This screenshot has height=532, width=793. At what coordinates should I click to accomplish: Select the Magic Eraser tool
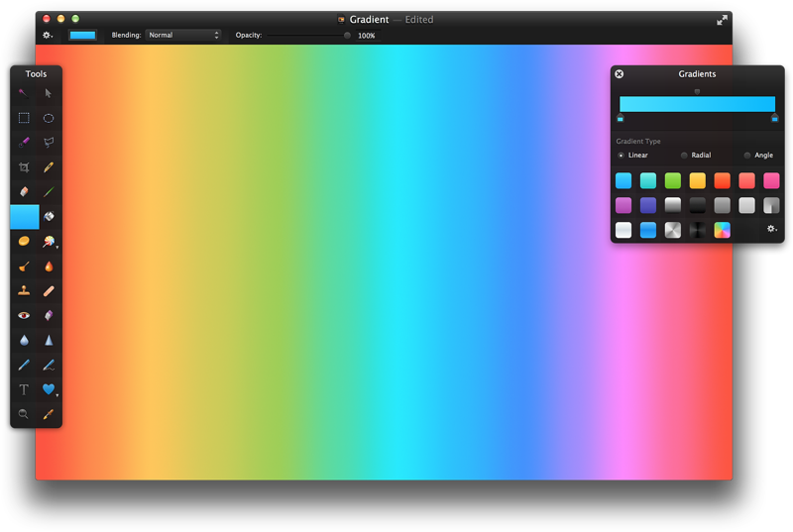click(x=49, y=315)
